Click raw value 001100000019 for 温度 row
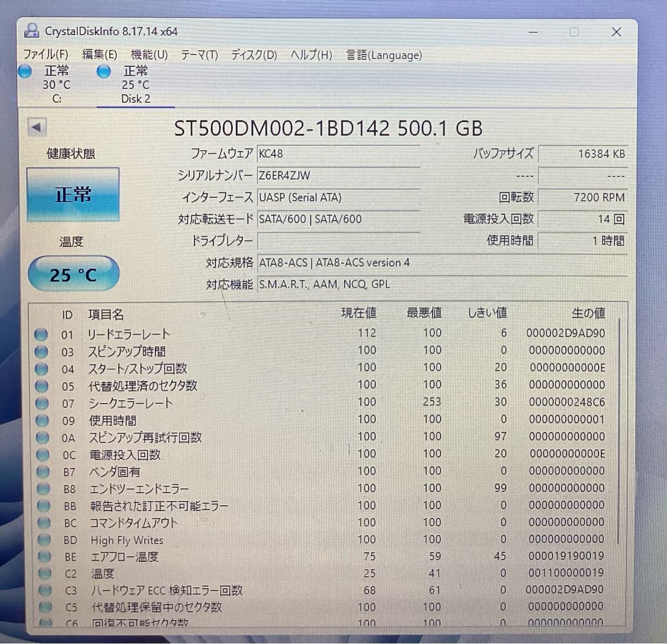Viewport: 667px width, 644px height. coord(566,572)
